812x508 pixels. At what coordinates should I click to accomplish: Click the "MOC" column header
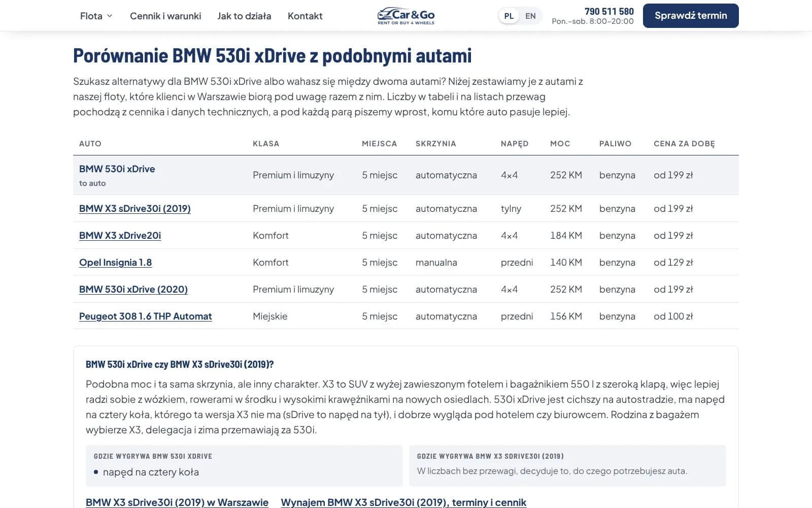tap(560, 144)
